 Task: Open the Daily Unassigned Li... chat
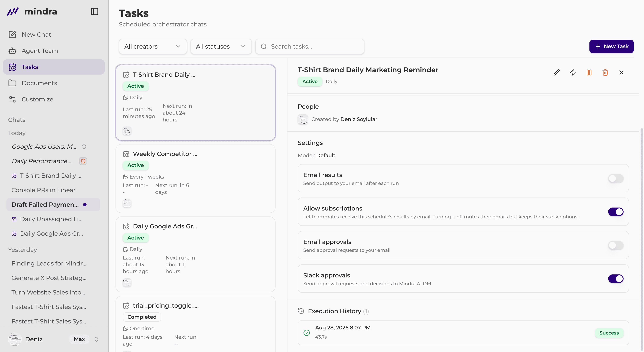(53, 219)
